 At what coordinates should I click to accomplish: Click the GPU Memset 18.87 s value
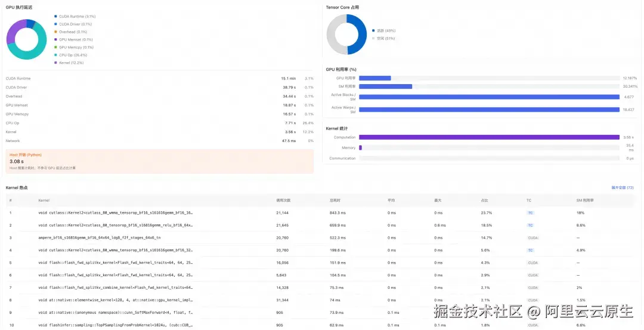[289, 106]
